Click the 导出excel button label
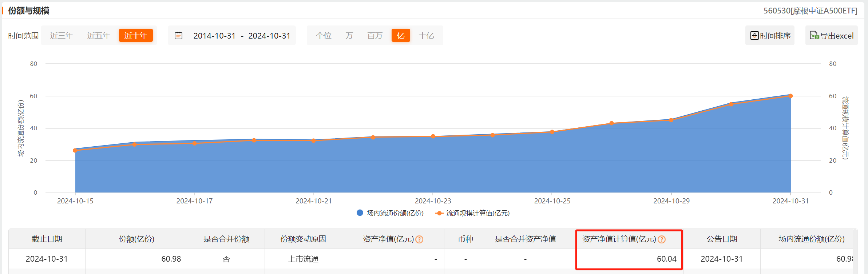 [837, 36]
